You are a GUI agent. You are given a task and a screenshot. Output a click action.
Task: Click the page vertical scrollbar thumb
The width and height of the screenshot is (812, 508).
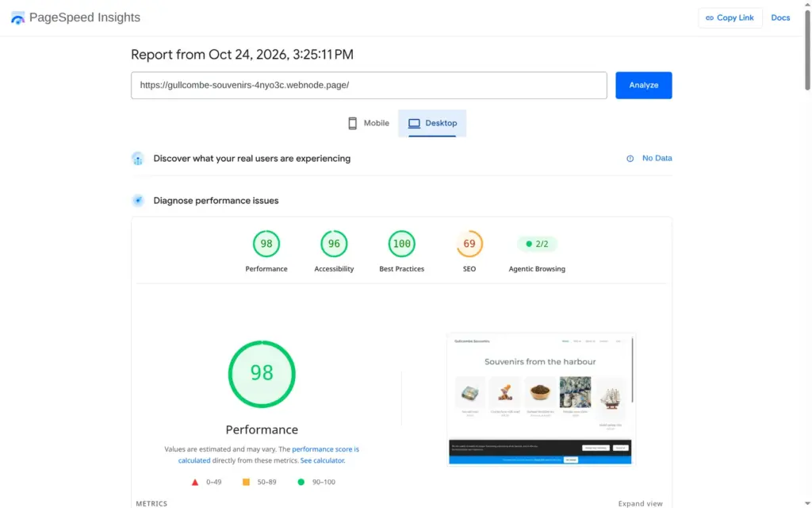806,50
